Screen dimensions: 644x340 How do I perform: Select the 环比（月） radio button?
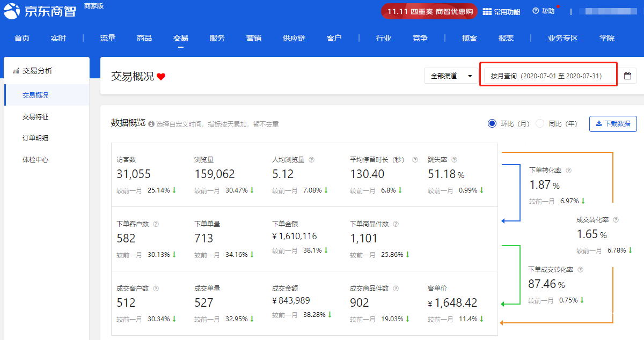coord(492,123)
